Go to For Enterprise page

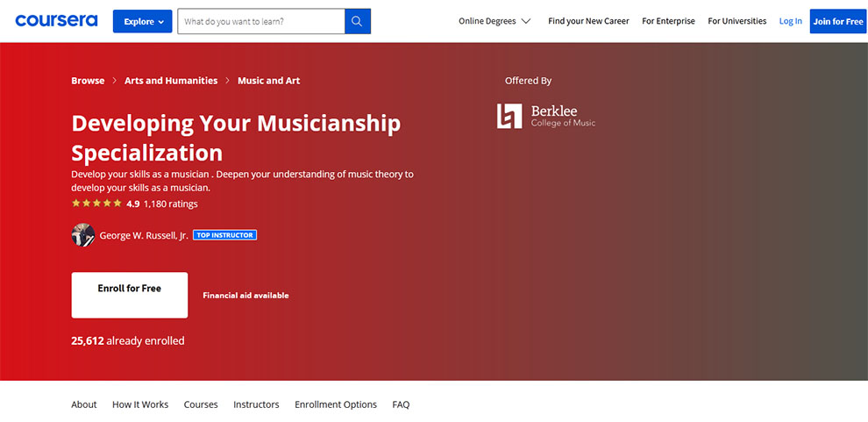668,21
